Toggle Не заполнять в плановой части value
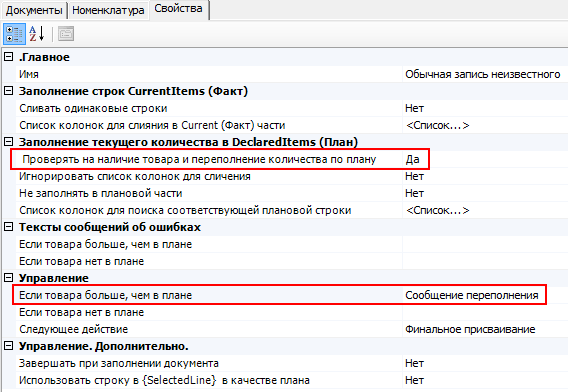This screenshot has height=392, width=568. click(x=485, y=193)
